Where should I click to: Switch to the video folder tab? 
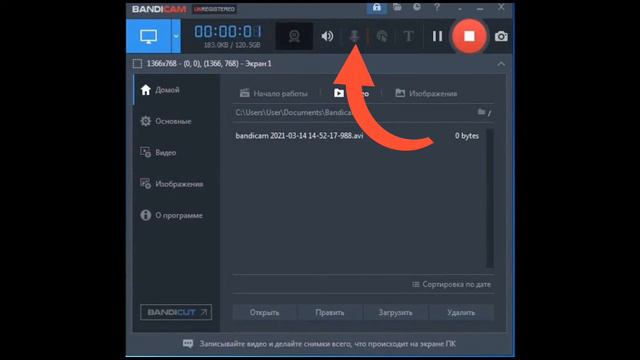351,93
